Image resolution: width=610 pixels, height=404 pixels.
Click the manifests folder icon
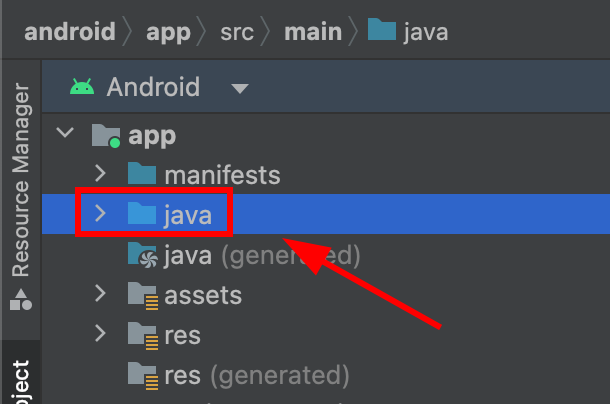pos(142,175)
